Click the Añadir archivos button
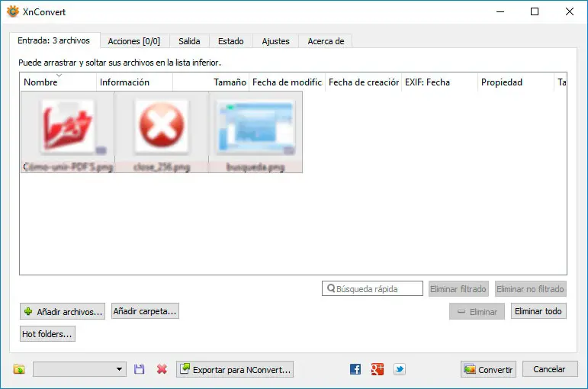The width and height of the screenshot is (588, 389). [x=63, y=311]
